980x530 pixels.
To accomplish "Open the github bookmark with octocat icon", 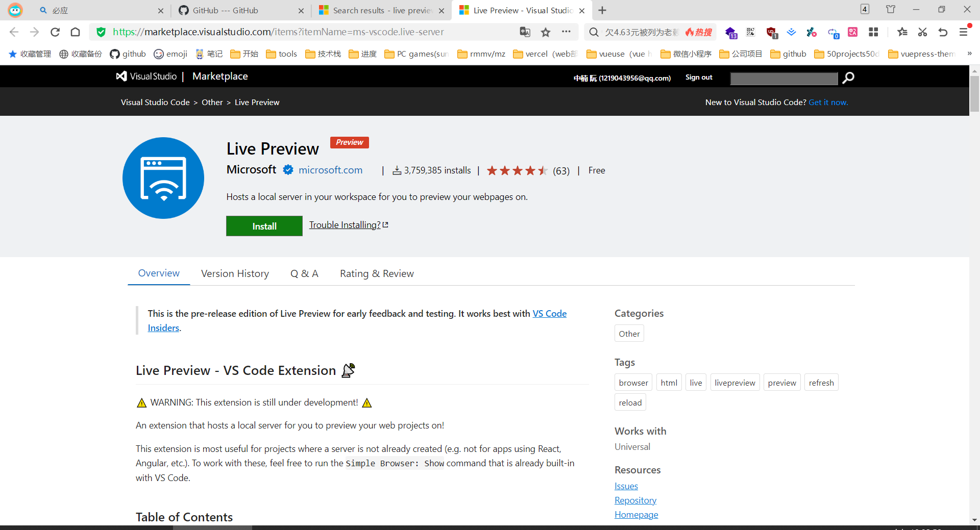I will click(x=128, y=54).
